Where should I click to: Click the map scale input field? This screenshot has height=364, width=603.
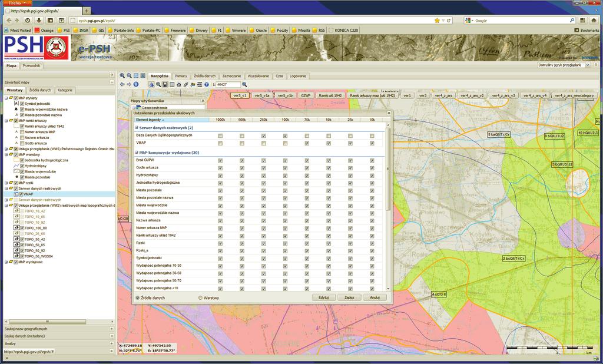(228, 84)
